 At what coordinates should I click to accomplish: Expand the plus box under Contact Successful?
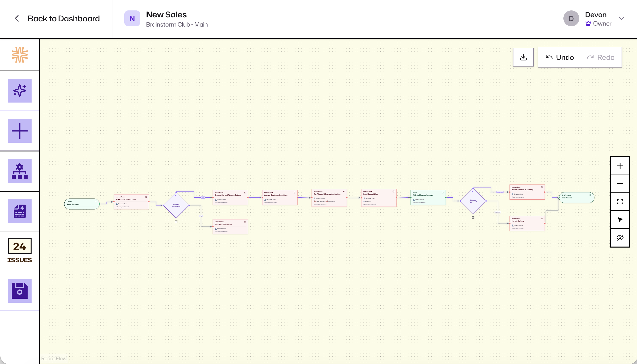coord(176,222)
